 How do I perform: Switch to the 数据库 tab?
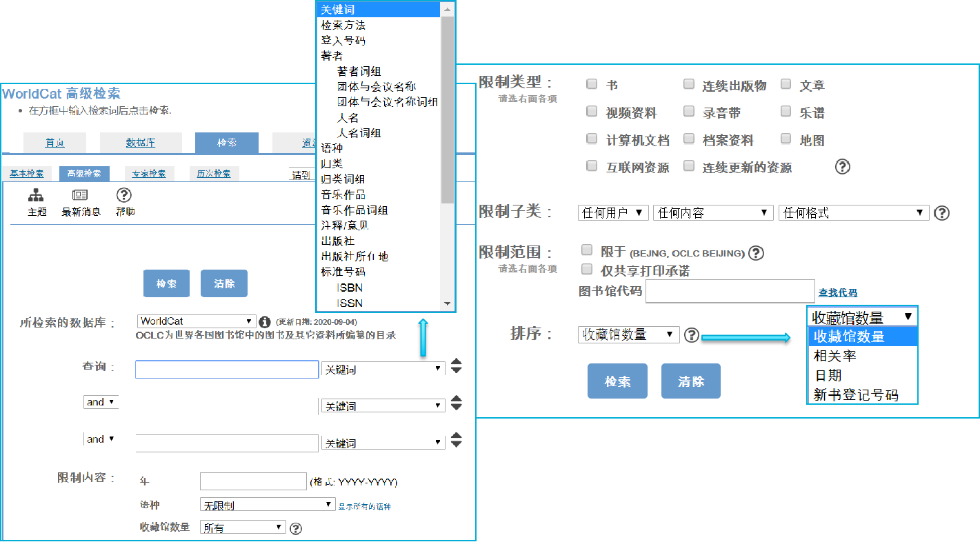pyautogui.click(x=141, y=143)
